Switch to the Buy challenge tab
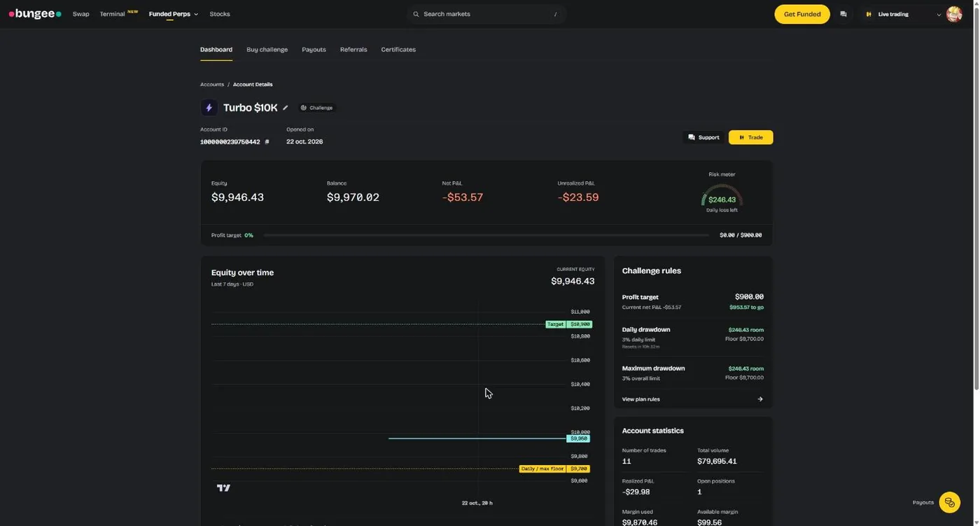Viewport: 980px width, 526px height. [267, 50]
